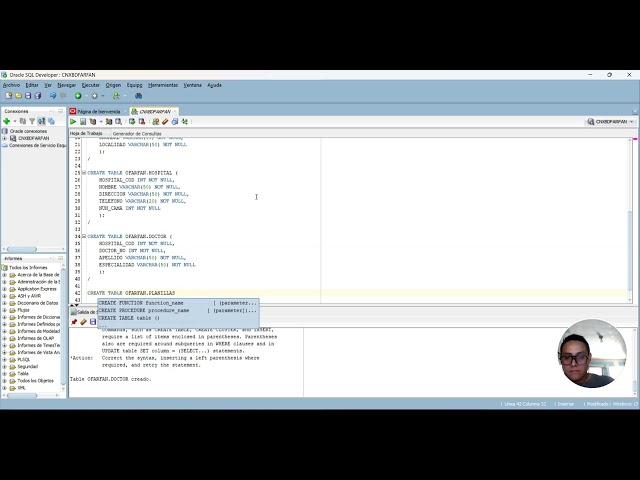This screenshot has height=480, width=640.
Task: Click the Rollback icon in worksheet toolbar
Action: pos(142,122)
